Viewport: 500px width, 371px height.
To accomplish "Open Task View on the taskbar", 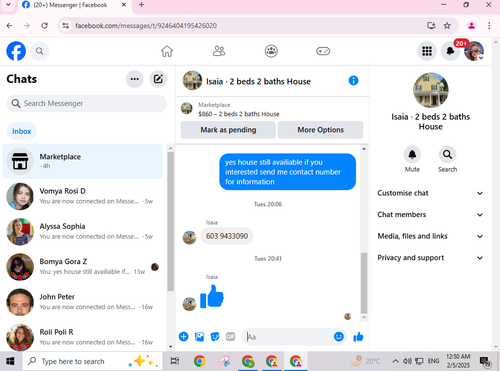I will point(175,361).
